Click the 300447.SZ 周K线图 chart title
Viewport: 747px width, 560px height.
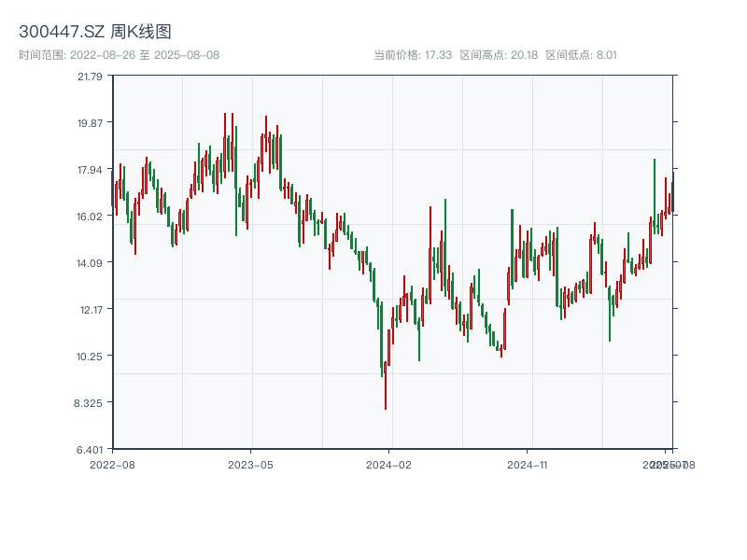95,33
